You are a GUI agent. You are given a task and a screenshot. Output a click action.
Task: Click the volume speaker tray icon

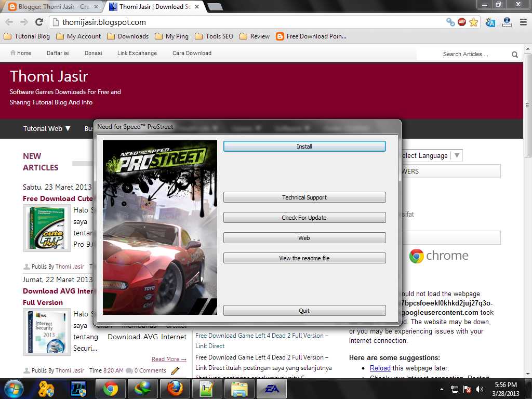(480, 389)
